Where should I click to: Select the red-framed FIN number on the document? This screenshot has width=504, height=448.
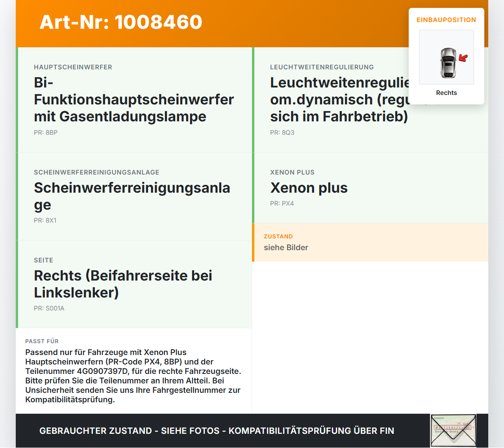click(452, 427)
